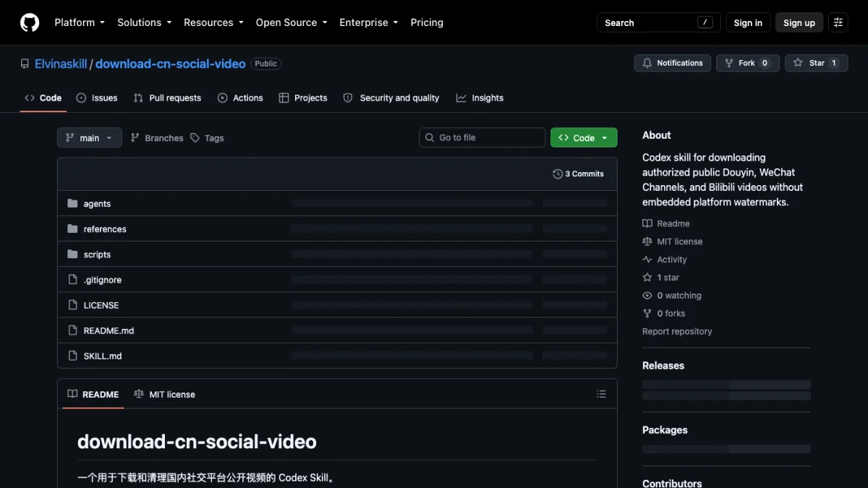This screenshot has height=488, width=868.
Task: Open the README outline list icon
Action: 601,394
